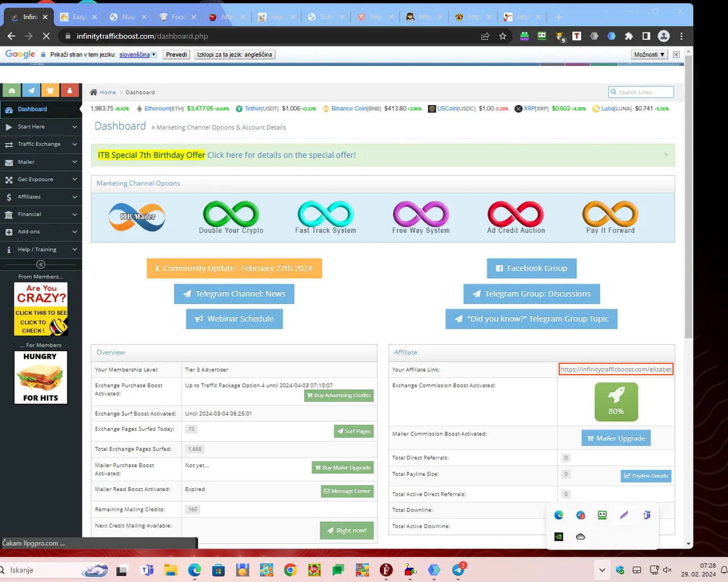Click the Are You Crazy banner ad
This screenshot has width=728, height=582.
(41, 309)
